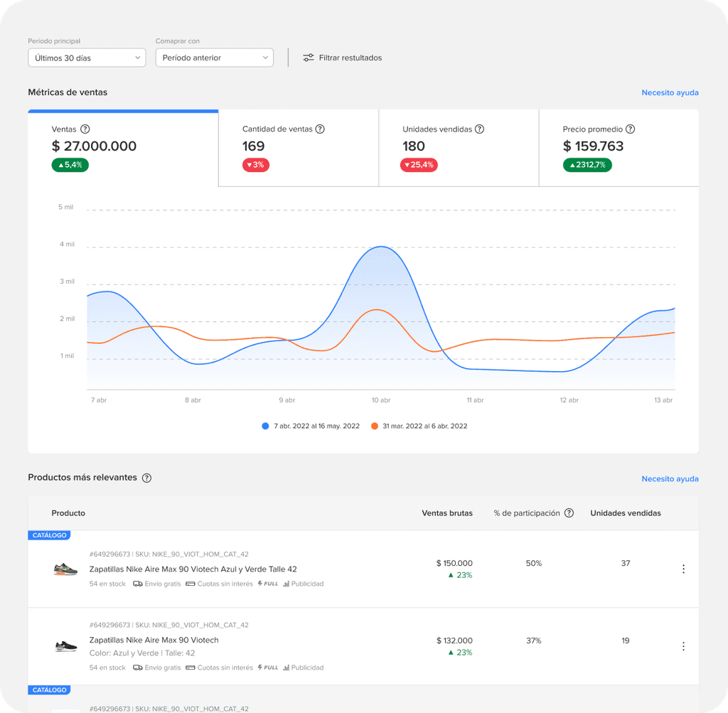Click the Publicidad chart icon in second product
Screen dimensions: 728x713
pos(286,668)
